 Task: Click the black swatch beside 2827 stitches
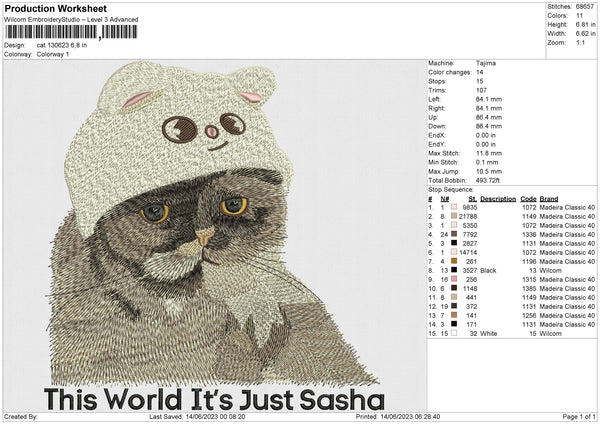[454, 243]
